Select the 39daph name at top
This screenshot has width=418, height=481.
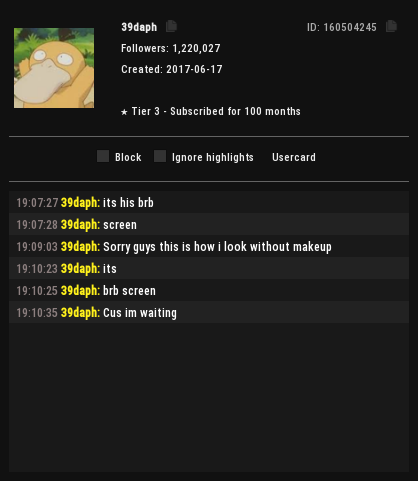139,27
